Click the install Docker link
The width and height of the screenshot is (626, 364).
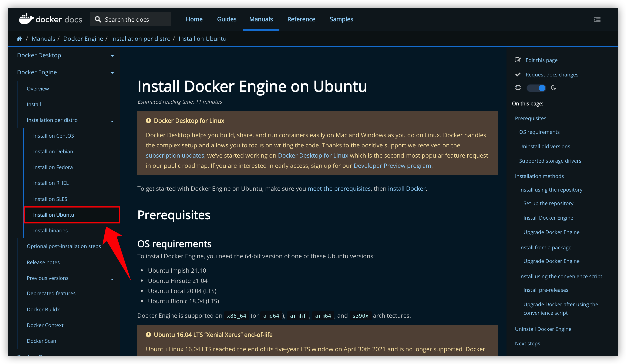407,189
